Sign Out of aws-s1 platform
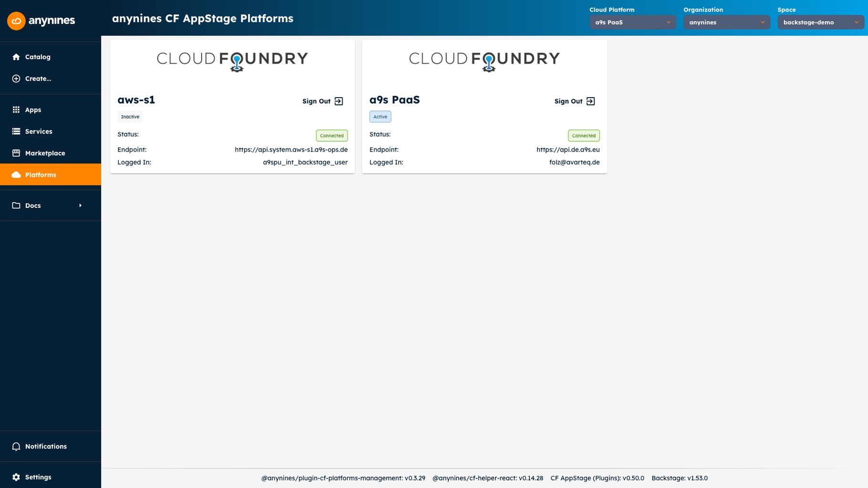The width and height of the screenshot is (868, 488). click(323, 101)
